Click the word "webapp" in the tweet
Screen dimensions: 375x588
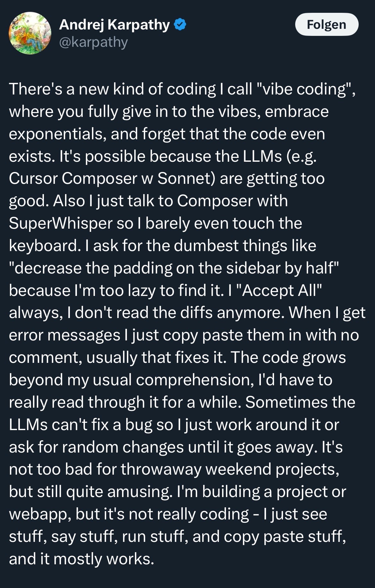point(40,514)
